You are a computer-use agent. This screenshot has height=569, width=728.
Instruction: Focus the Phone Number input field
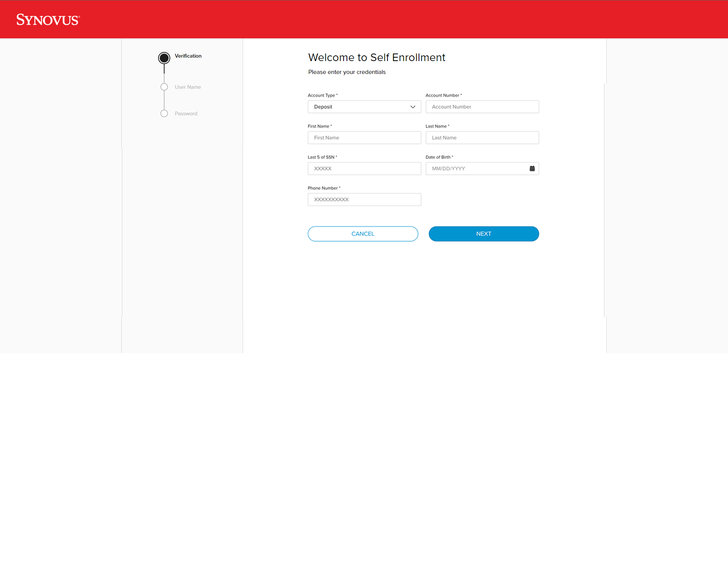364,200
